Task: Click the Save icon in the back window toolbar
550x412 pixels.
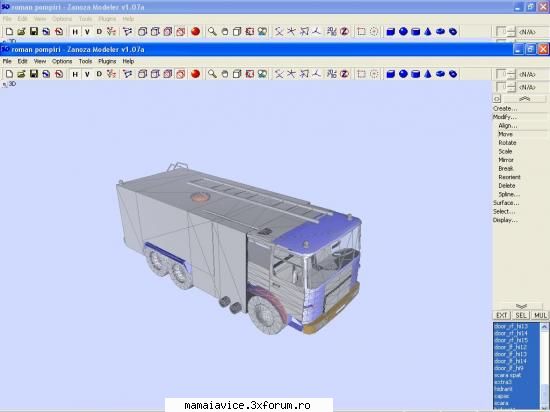Action: click(34, 32)
